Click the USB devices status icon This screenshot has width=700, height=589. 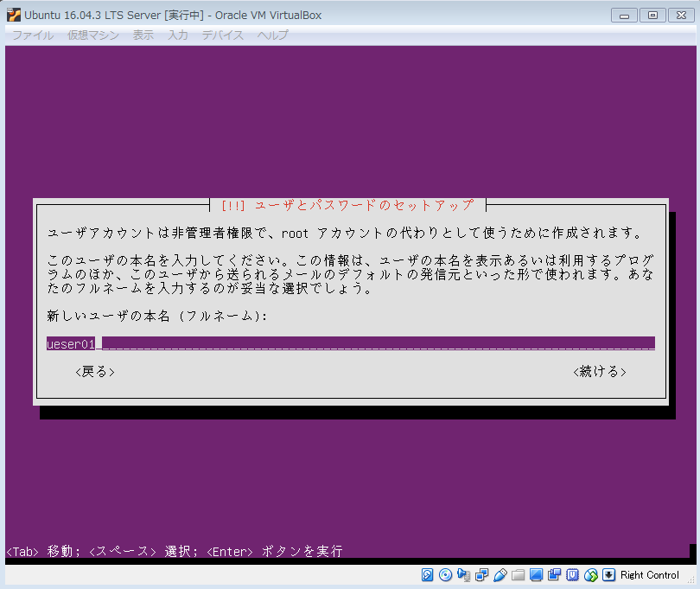500,575
